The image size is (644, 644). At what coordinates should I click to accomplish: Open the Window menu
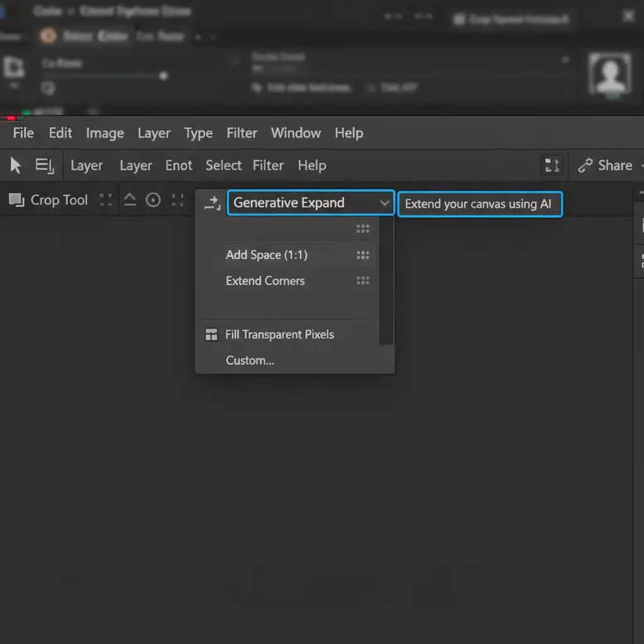tap(296, 133)
